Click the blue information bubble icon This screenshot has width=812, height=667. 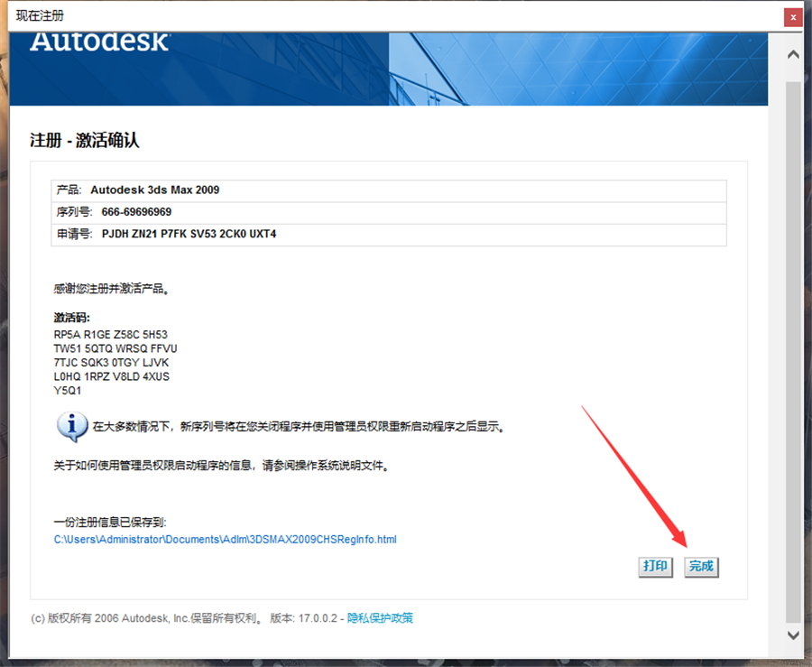pyautogui.click(x=72, y=427)
